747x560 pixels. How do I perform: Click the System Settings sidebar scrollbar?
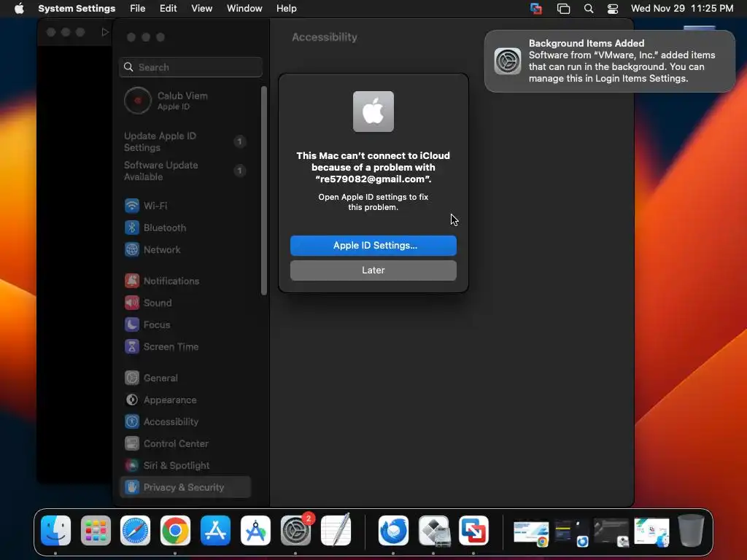pyautogui.click(x=264, y=190)
